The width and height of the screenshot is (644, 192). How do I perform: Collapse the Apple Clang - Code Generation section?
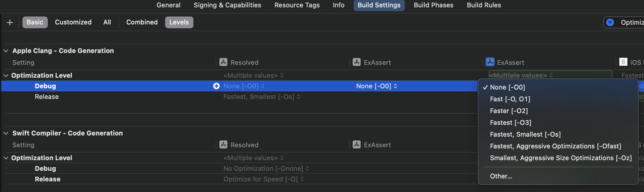6,51
